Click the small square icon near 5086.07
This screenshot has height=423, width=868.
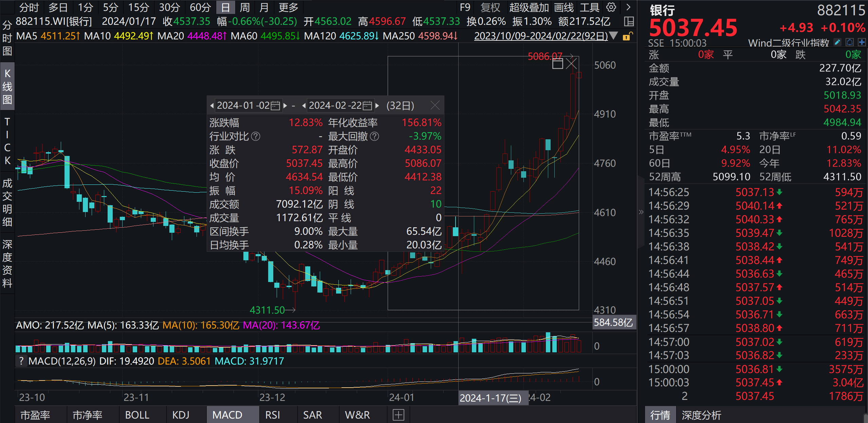(x=557, y=64)
